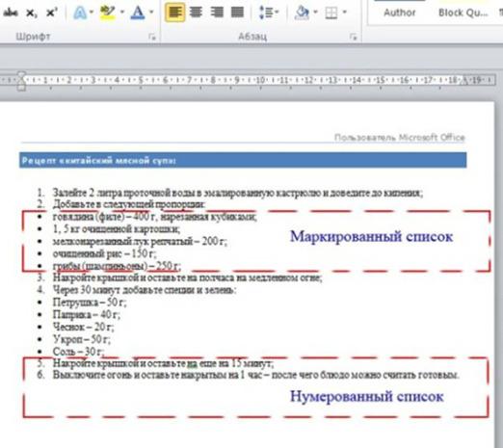Toggle subscript formatting
The image size is (503, 448).
click(x=31, y=13)
